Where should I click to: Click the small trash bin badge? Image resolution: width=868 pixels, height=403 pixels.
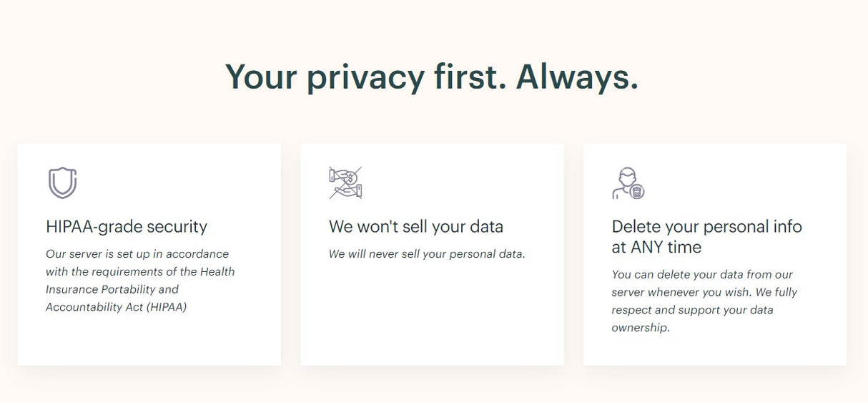(637, 191)
